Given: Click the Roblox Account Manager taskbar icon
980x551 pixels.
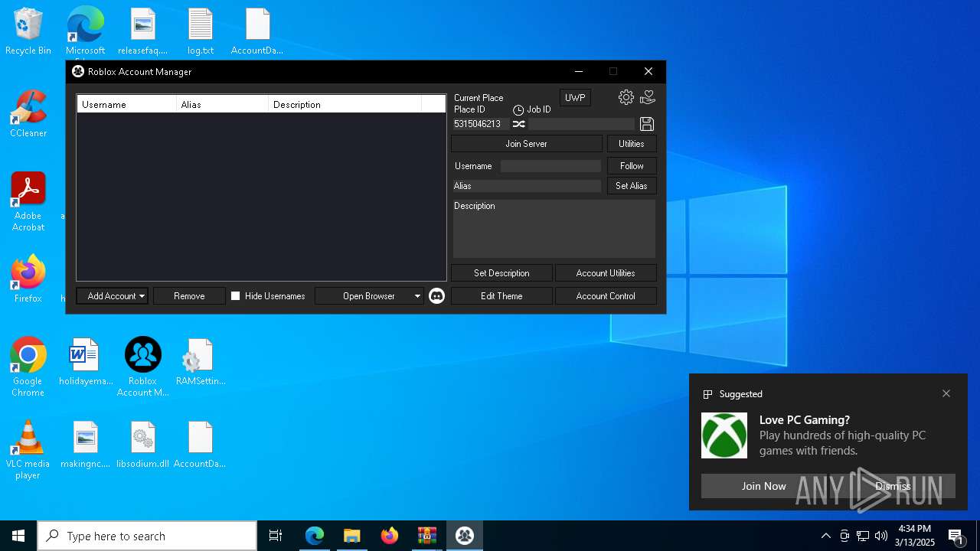Looking at the screenshot, I should click(x=465, y=536).
